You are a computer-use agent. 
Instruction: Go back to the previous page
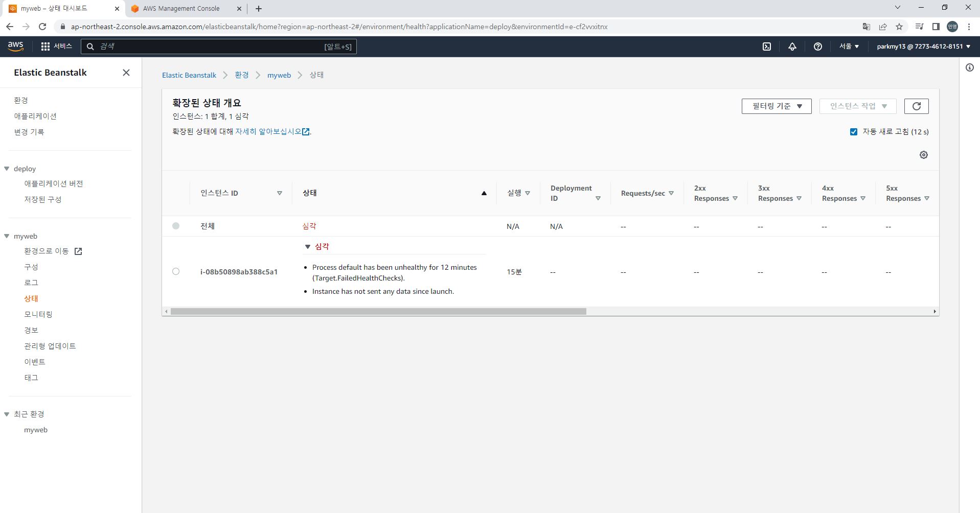click(10, 27)
